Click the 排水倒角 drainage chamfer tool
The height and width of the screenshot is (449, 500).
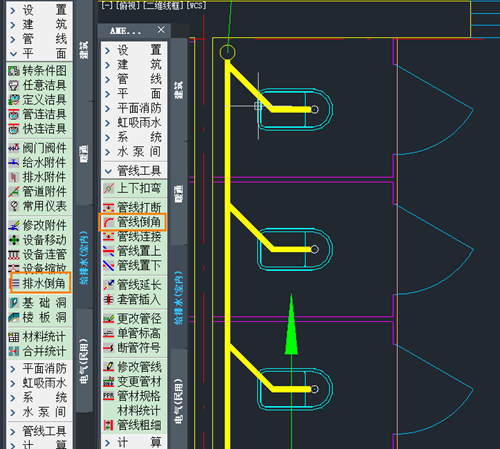coord(40,283)
